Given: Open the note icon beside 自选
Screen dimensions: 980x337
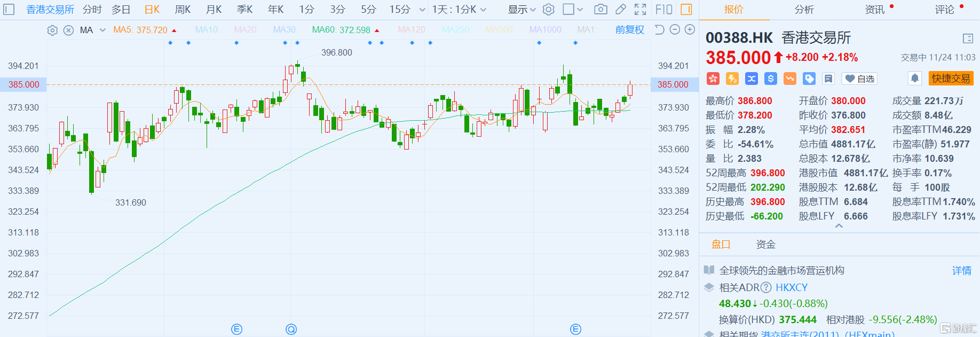Looking at the screenshot, I should pyautogui.click(x=828, y=79).
